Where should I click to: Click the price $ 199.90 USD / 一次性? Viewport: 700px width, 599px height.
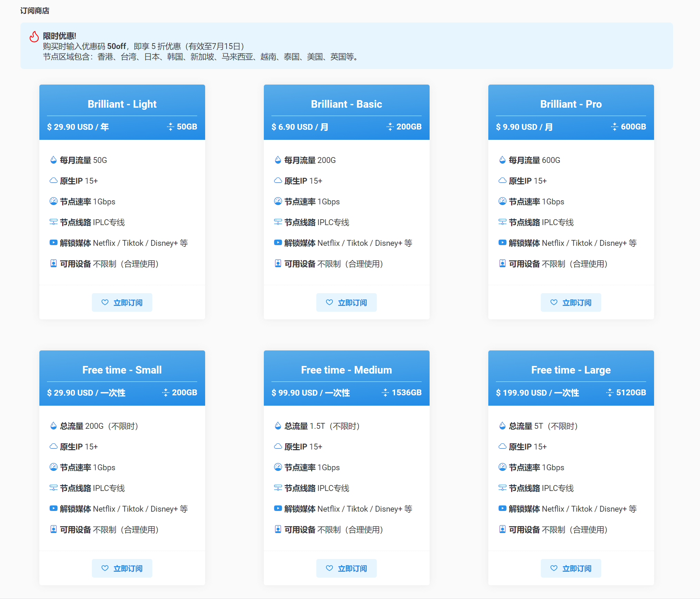[x=537, y=393]
